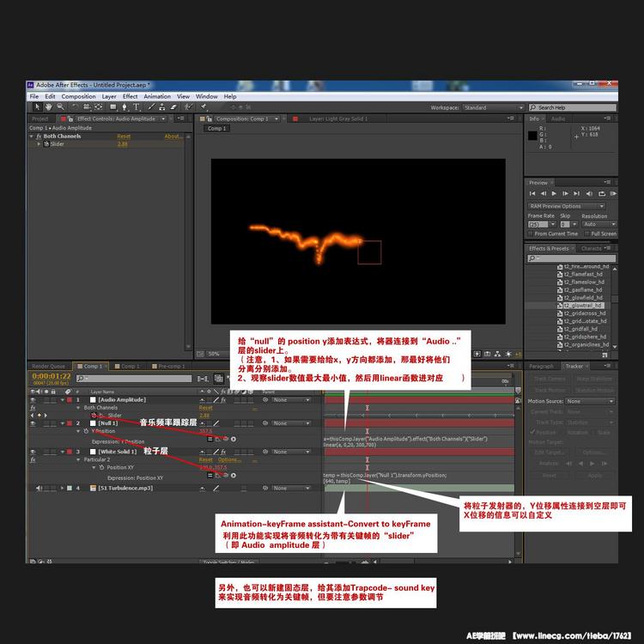Image resolution: width=644 pixels, height=644 pixels.
Task: Click the Slider value 2.88 in Effect Controls
Action: [123, 143]
